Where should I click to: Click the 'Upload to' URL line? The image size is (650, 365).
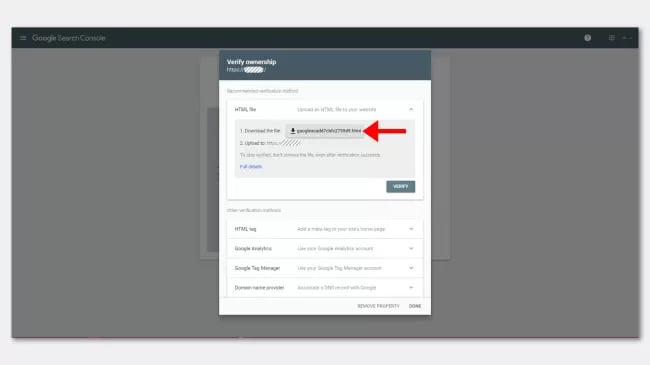point(271,143)
